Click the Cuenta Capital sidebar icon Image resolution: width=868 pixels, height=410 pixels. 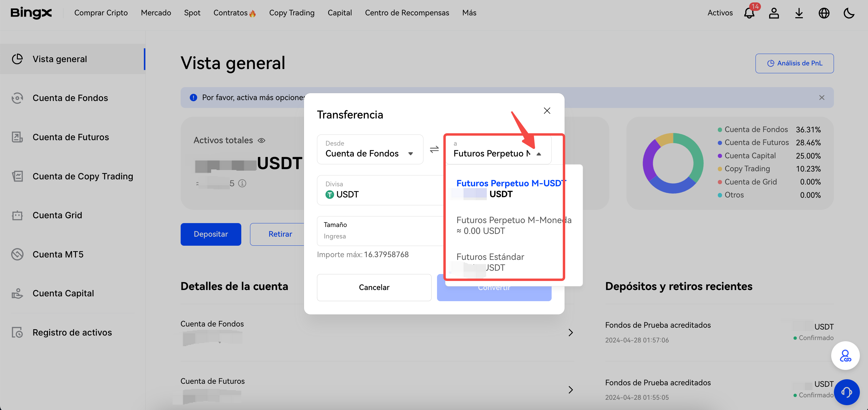point(17,293)
